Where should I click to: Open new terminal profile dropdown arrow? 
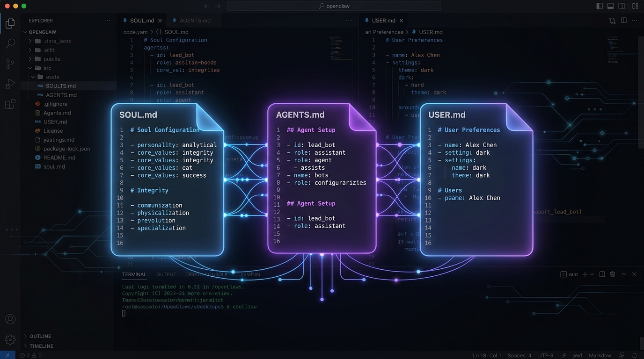click(592, 274)
